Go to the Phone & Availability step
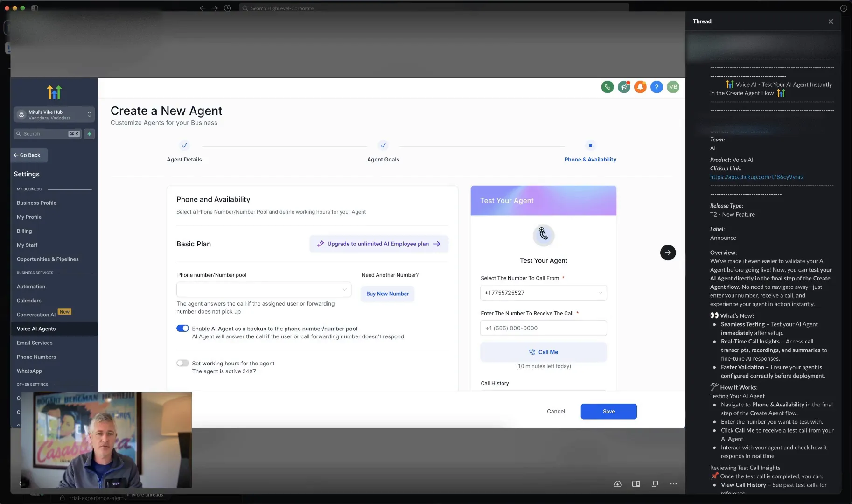The width and height of the screenshot is (852, 504). 590,160
